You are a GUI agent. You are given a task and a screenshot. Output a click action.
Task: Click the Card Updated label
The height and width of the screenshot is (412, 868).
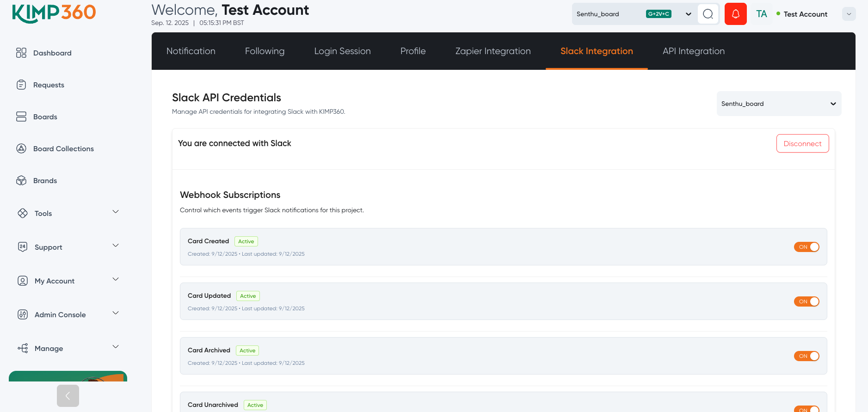[x=209, y=295]
